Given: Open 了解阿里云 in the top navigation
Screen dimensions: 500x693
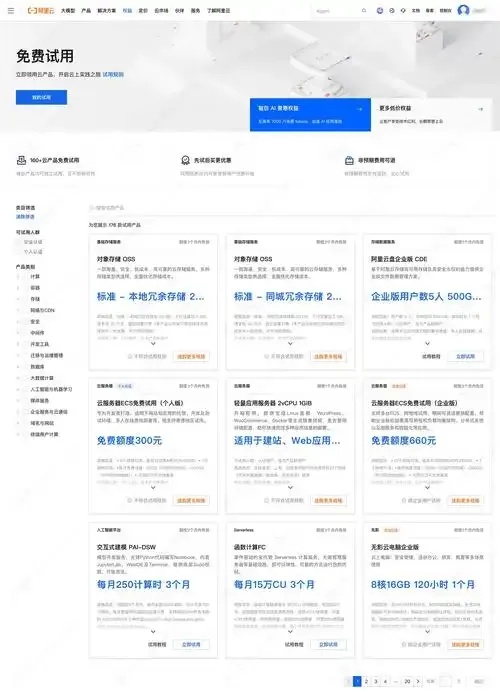Looking at the screenshot, I should [218, 11].
